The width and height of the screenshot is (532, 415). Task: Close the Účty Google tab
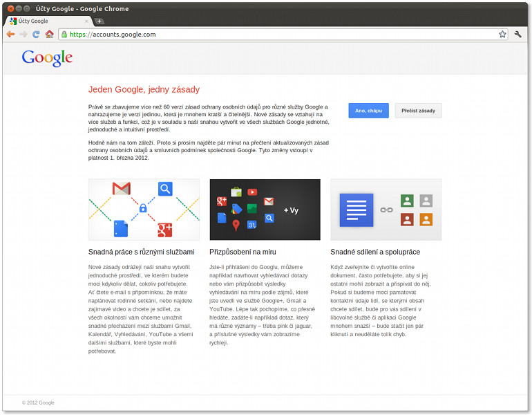coord(86,21)
